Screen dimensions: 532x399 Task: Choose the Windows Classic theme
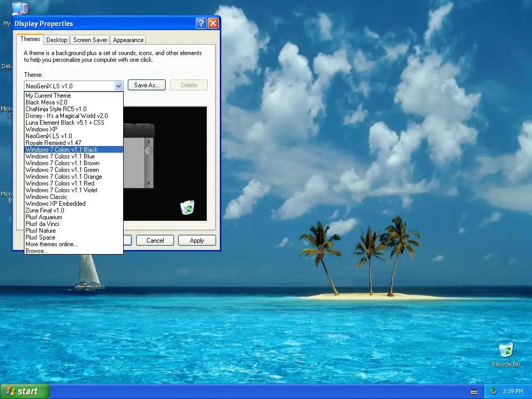click(x=74, y=197)
